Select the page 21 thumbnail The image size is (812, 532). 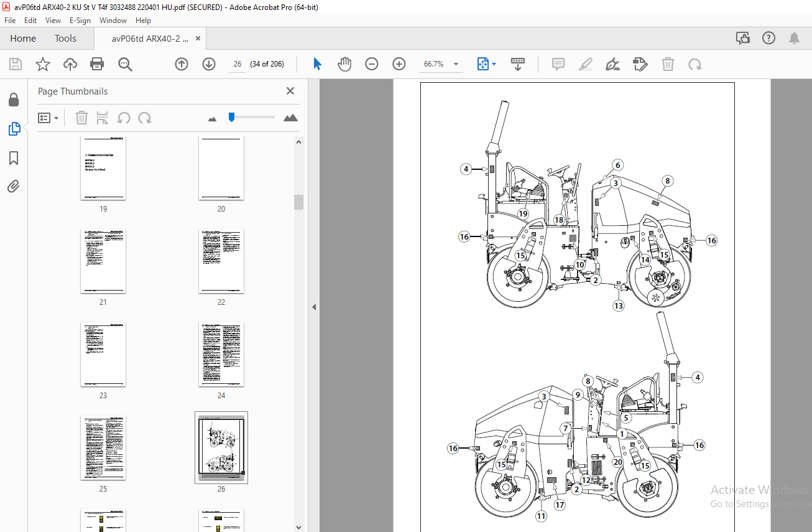[103, 261]
